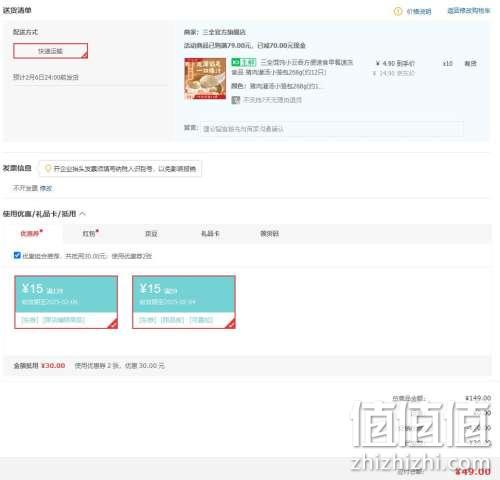Switch to the 红包 tab
This screenshot has height=480, width=500.
point(90,233)
